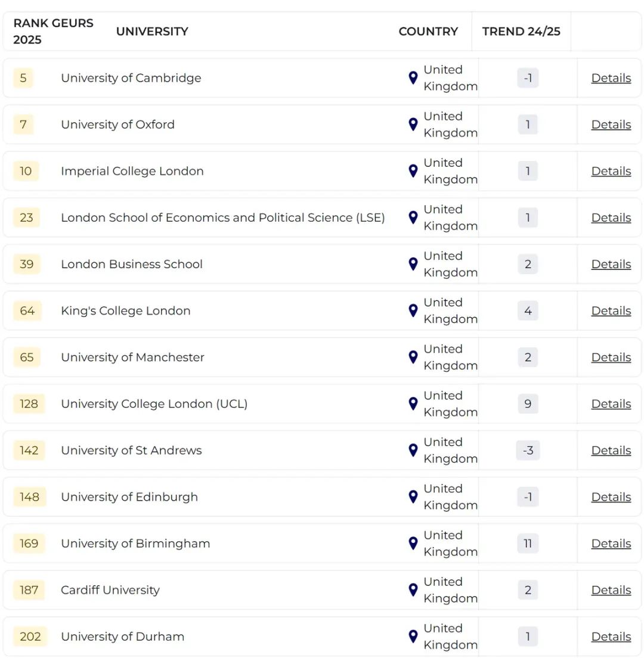Open Details link for University of Edinburgh
644x661 pixels.
[611, 496]
